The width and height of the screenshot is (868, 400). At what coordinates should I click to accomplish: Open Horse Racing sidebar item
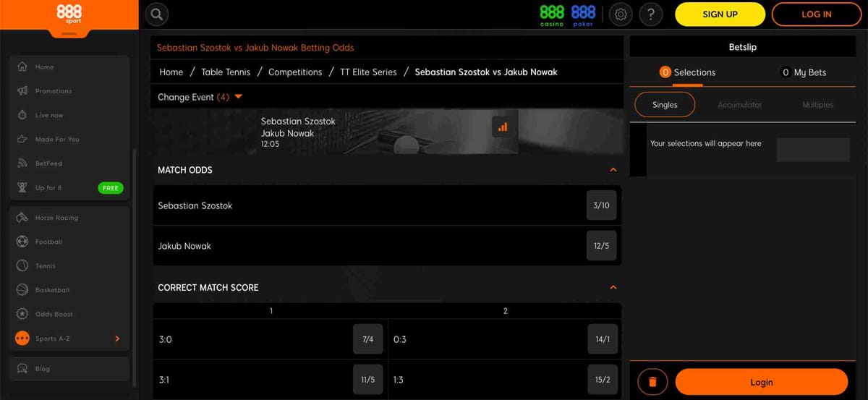pos(69,218)
